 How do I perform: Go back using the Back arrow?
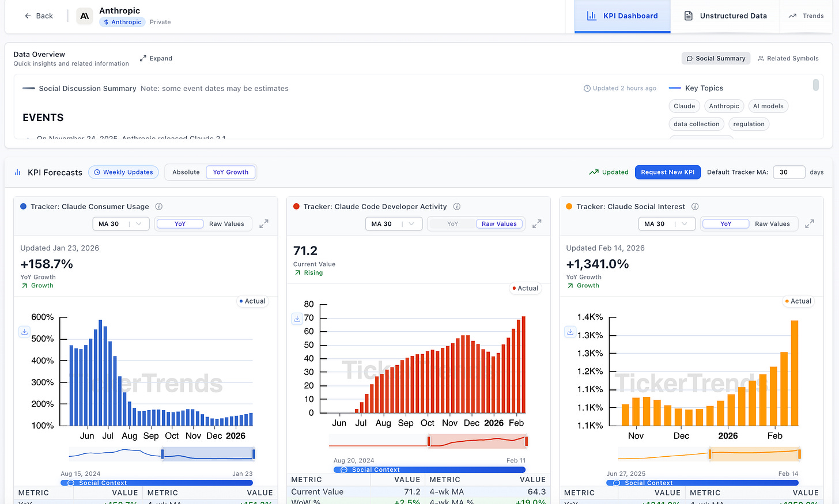pyautogui.click(x=39, y=16)
